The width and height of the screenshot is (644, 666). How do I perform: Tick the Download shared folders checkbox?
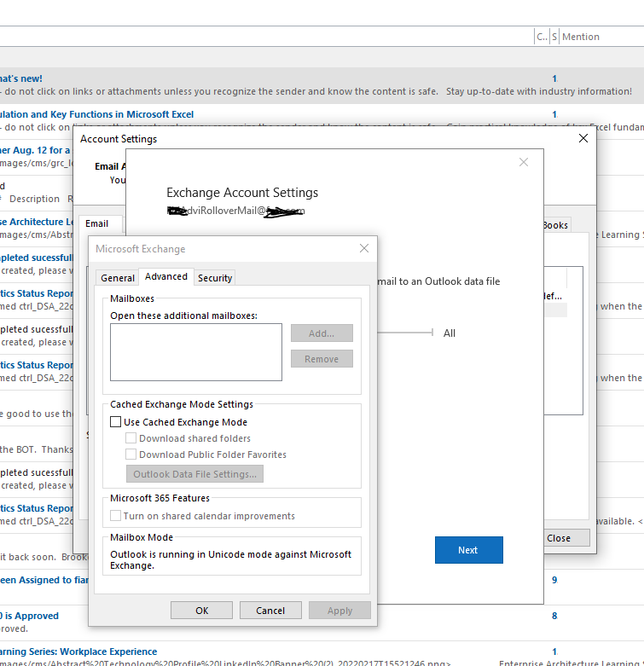click(x=131, y=438)
